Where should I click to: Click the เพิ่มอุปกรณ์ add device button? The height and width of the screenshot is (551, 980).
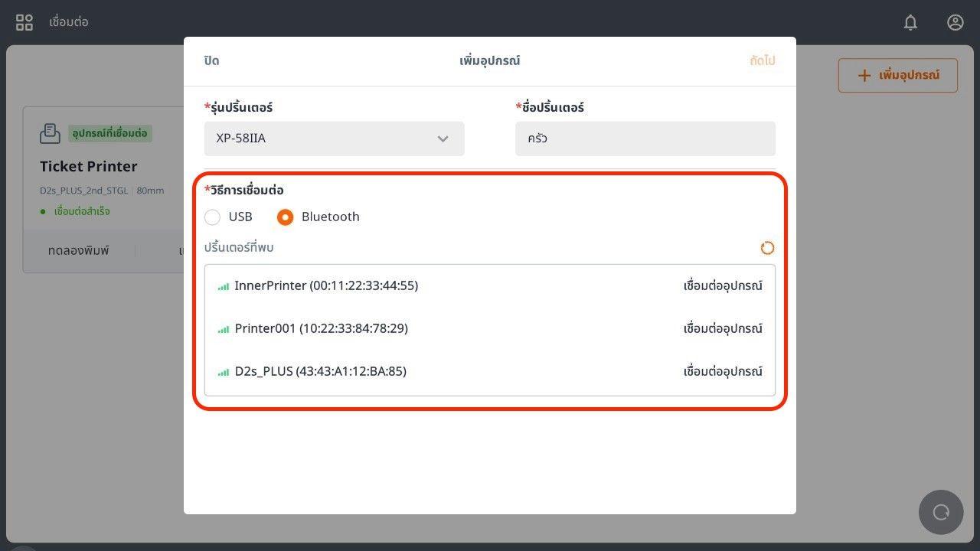[897, 75]
